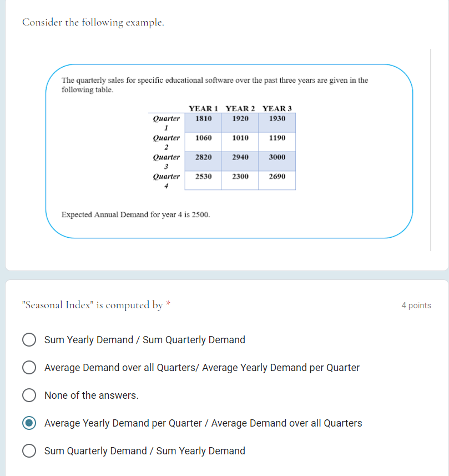Click the "4 points" label
Image resolution: width=449 pixels, height=476 pixels.
pyautogui.click(x=416, y=305)
